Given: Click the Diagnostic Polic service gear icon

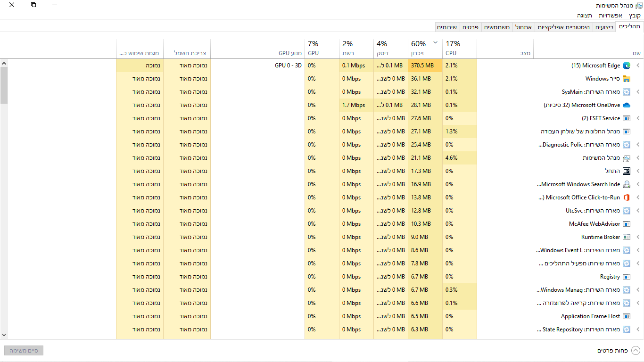Looking at the screenshot, I should click(x=627, y=145).
